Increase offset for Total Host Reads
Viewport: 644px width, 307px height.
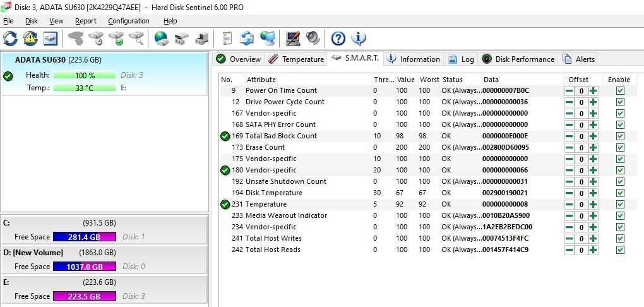[593, 250]
